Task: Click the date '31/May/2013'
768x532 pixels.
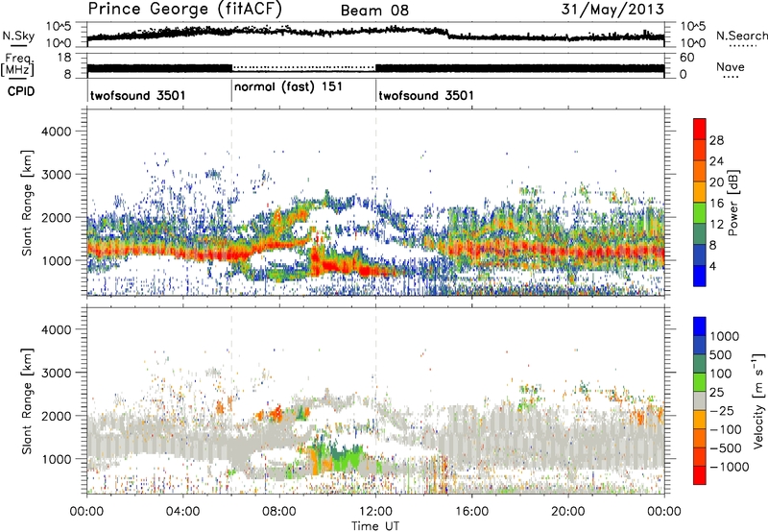Action: coord(612,9)
